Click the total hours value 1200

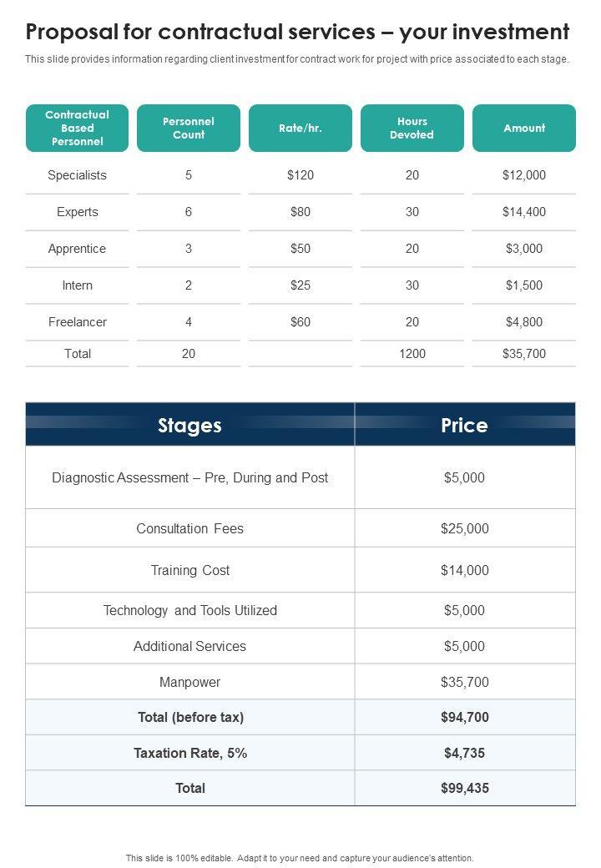(412, 354)
